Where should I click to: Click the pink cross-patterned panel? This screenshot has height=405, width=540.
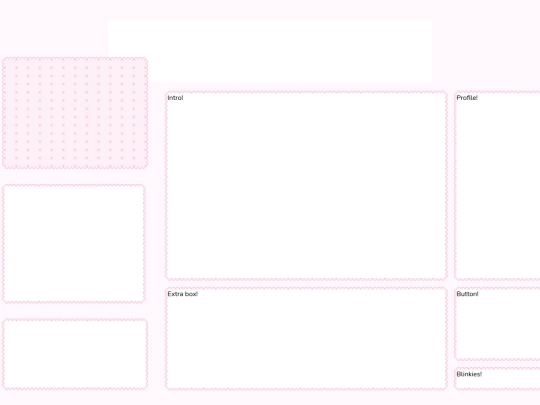click(75, 113)
